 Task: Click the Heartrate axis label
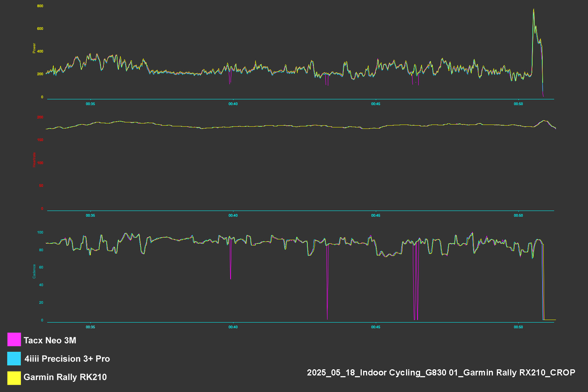34,159
